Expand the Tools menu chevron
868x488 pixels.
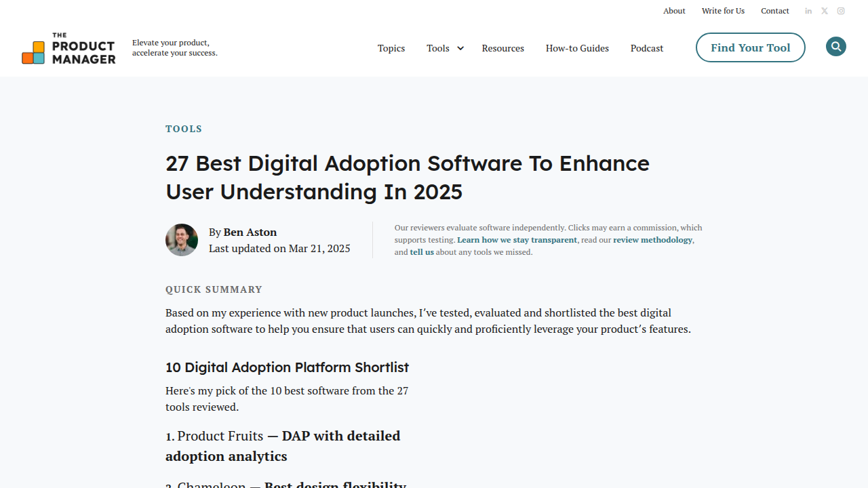click(460, 48)
